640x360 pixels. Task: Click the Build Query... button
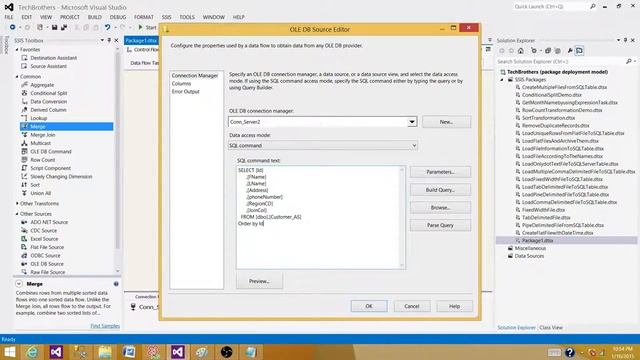coord(440,190)
